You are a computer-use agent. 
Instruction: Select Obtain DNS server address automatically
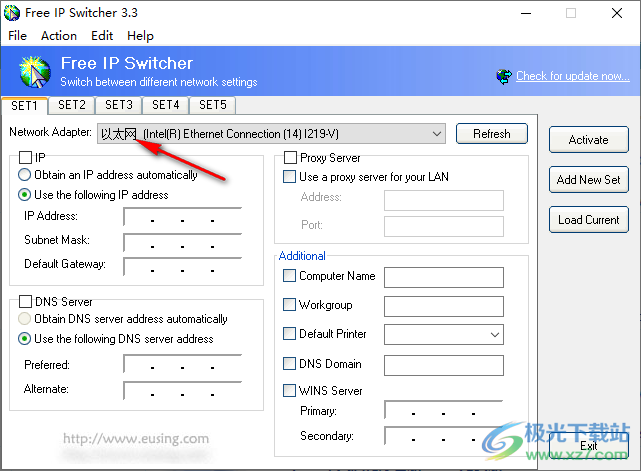(x=25, y=318)
